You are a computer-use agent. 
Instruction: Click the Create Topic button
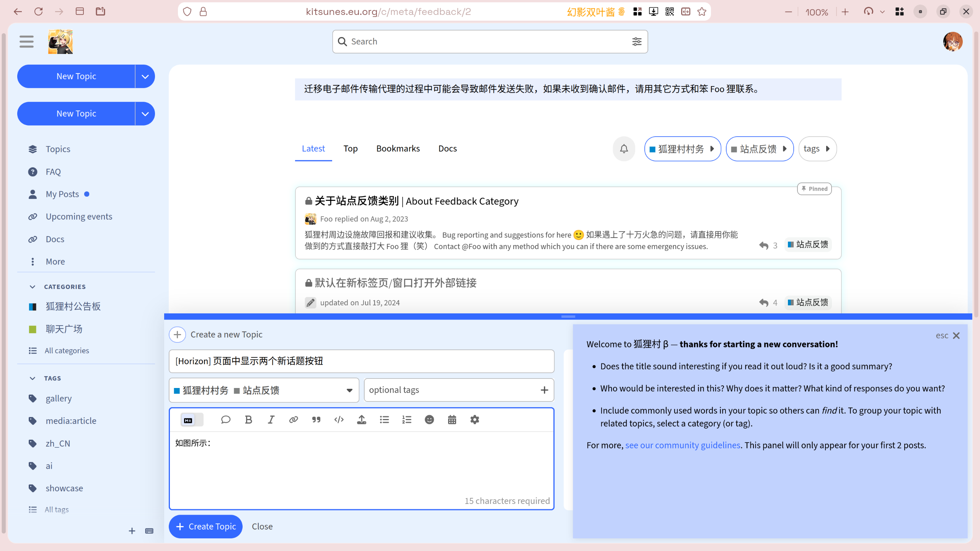pos(205,527)
